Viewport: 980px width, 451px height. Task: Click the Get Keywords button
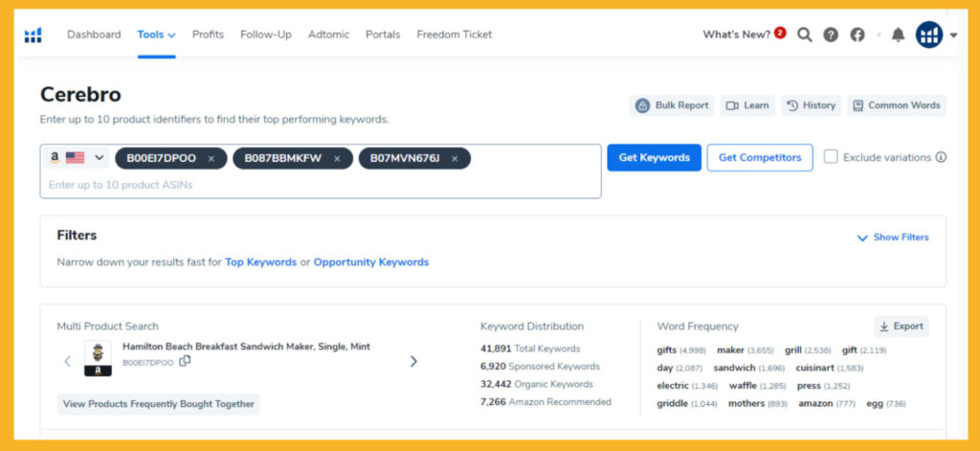tap(654, 158)
